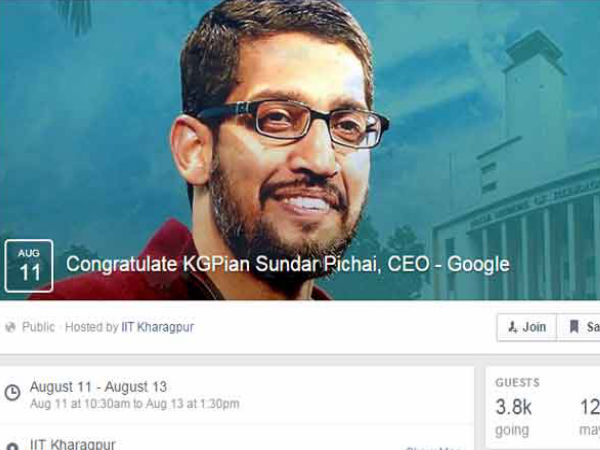Click the person-plus icon on Join
This screenshot has height=450, width=600.
pyautogui.click(x=513, y=327)
